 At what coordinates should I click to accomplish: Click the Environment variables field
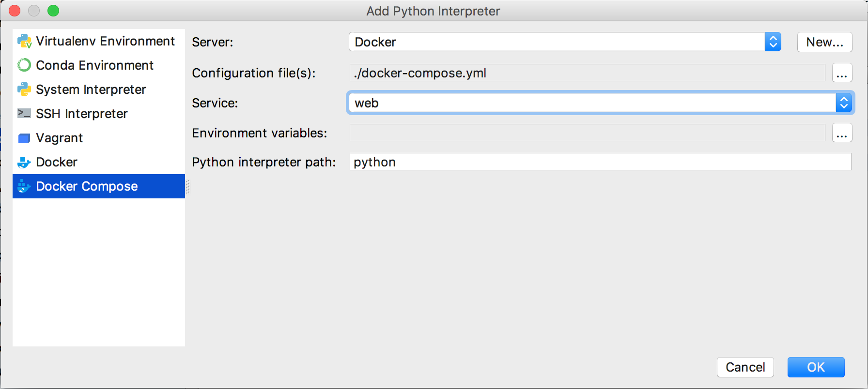click(x=587, y=133)
